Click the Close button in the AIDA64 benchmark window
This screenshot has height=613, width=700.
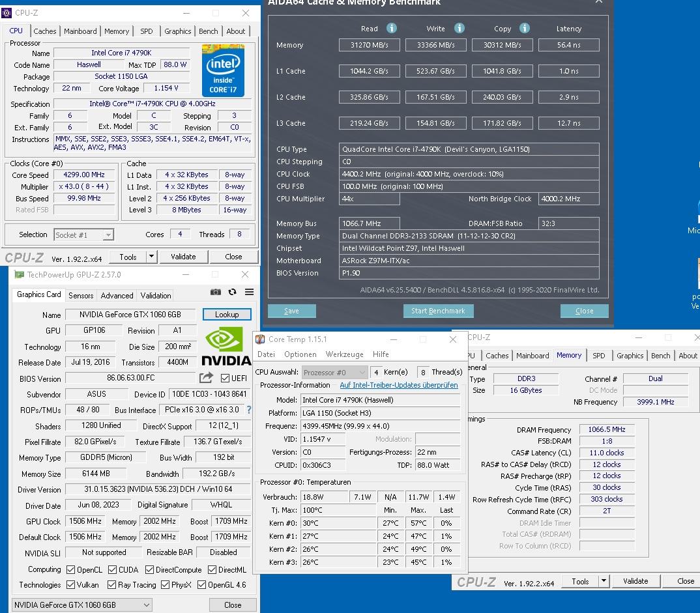[585, 311]
